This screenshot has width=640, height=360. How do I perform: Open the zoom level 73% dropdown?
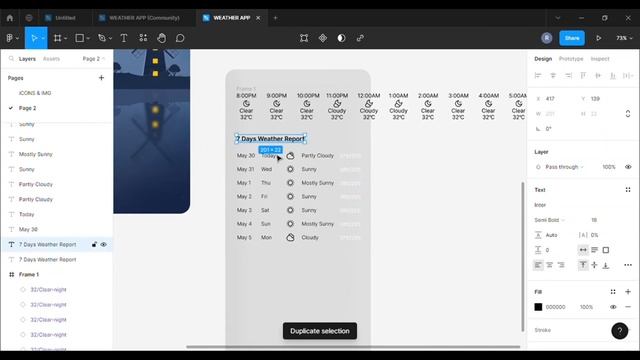tap(624, 38)
